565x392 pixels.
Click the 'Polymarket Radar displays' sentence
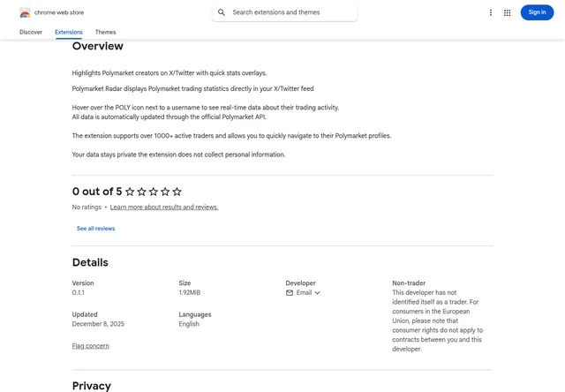[192, 88]
